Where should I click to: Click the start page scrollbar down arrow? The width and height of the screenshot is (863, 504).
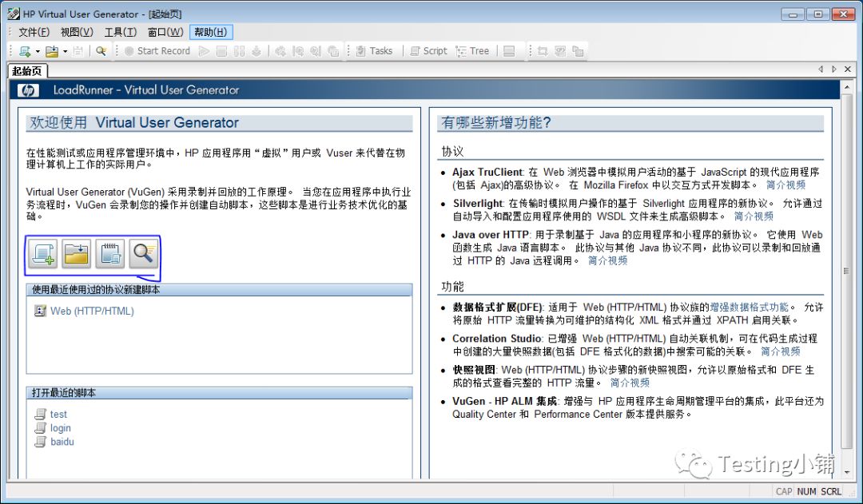[x=848, y=471]
